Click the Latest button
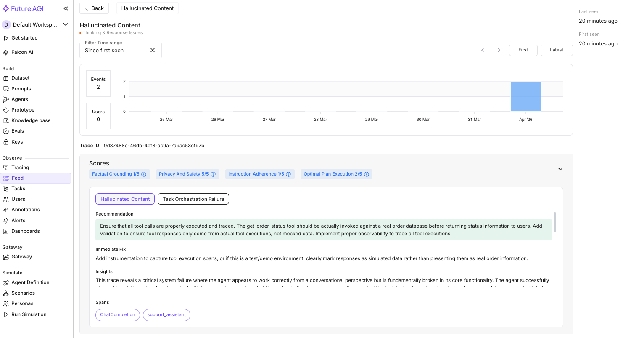 pyautogui.click(x=556, y=50)
